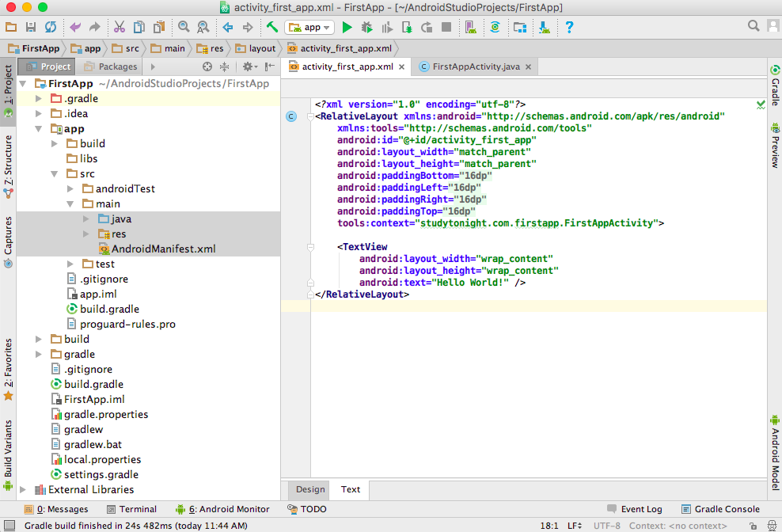Switch to the Design editor tab
This screenshot has width=782, height=532.
[310, 489]
